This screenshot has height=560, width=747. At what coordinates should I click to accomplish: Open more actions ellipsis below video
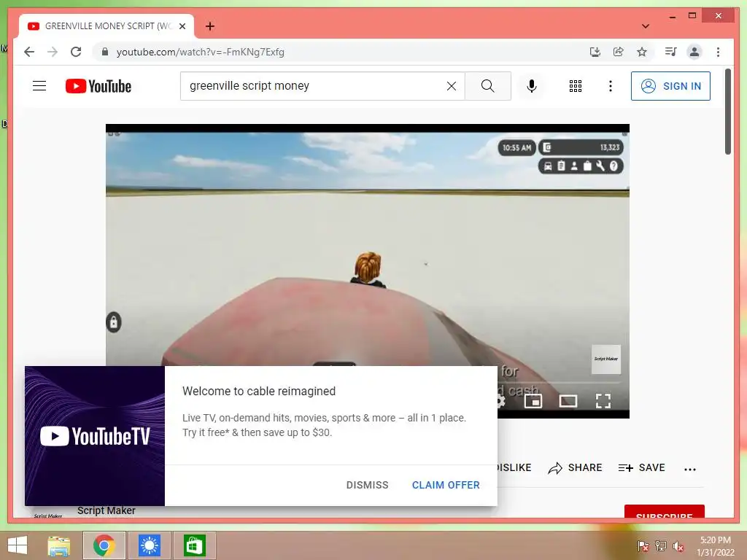[690, 469]
